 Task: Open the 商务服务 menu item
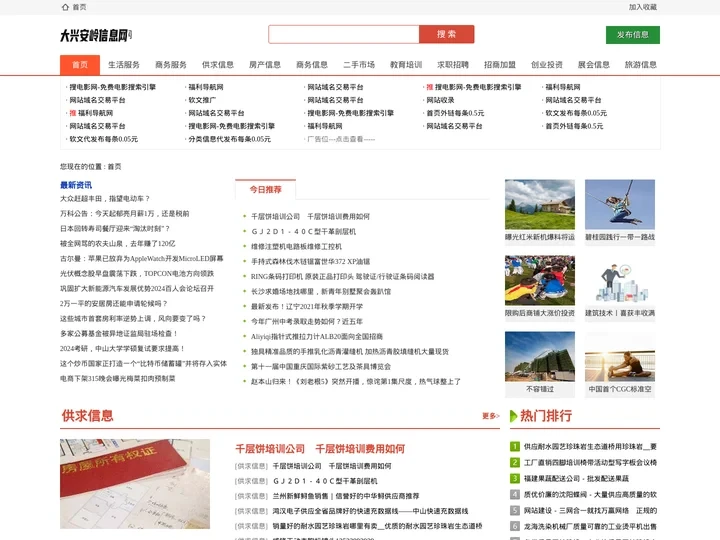[171, 65]
